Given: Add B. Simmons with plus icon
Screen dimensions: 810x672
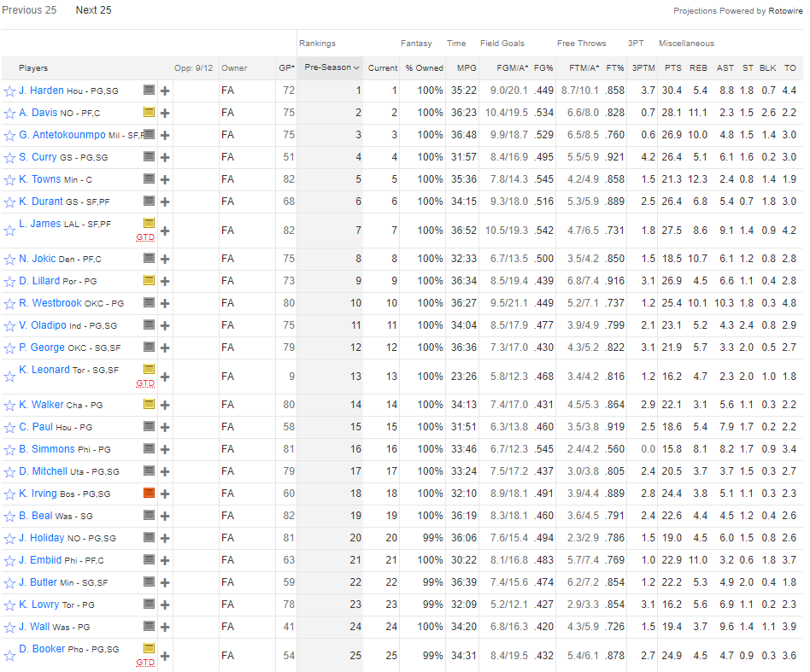Looking at the screenshot, I should [x=165, y=449].
